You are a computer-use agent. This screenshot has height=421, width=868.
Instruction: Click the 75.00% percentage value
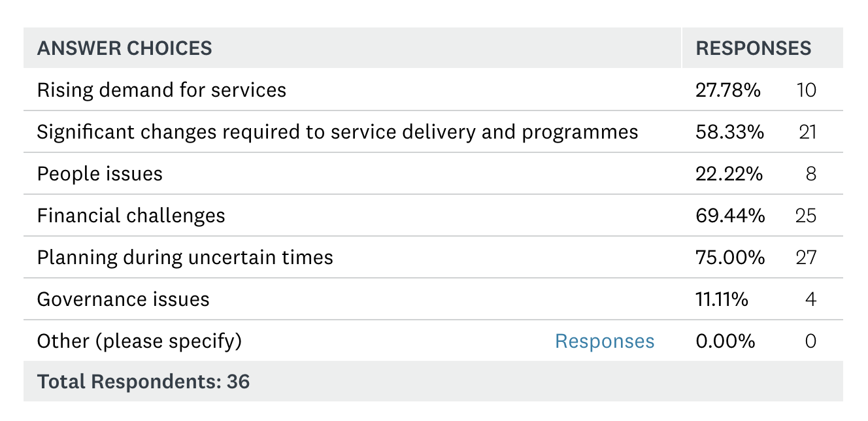pyautogui.click(x=731, y=257)
